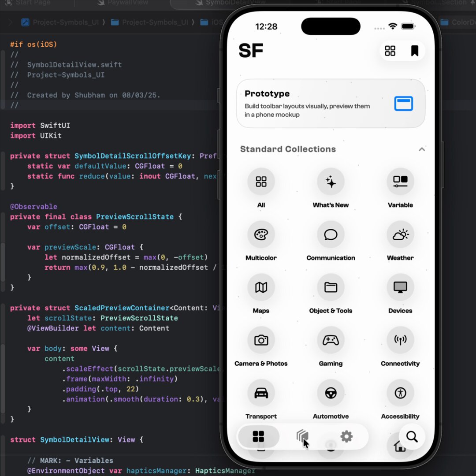Click the ColorD folder breadcrumb in Xcode
The image size is (476, 476).
coord(458,22)
